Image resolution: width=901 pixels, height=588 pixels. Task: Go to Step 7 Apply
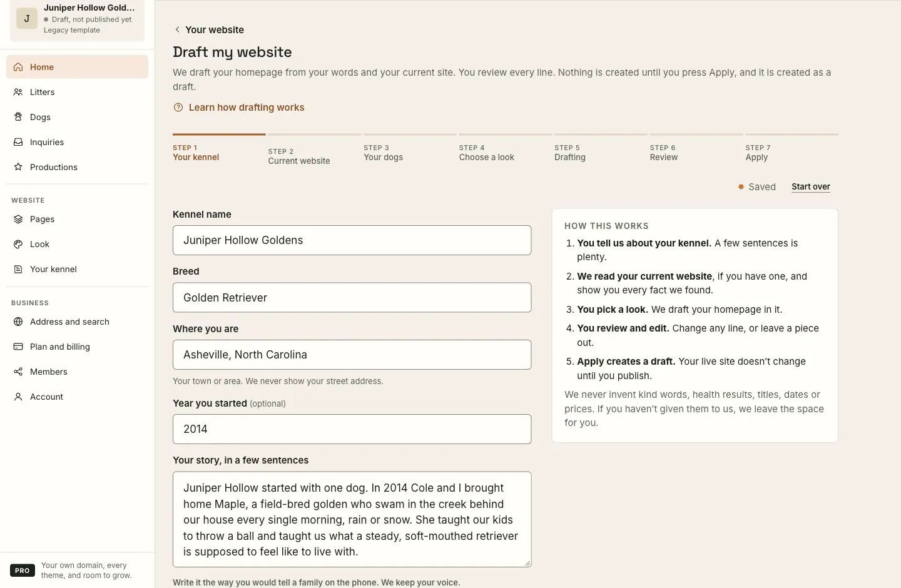pyautogui.click(x=792, y=149)
